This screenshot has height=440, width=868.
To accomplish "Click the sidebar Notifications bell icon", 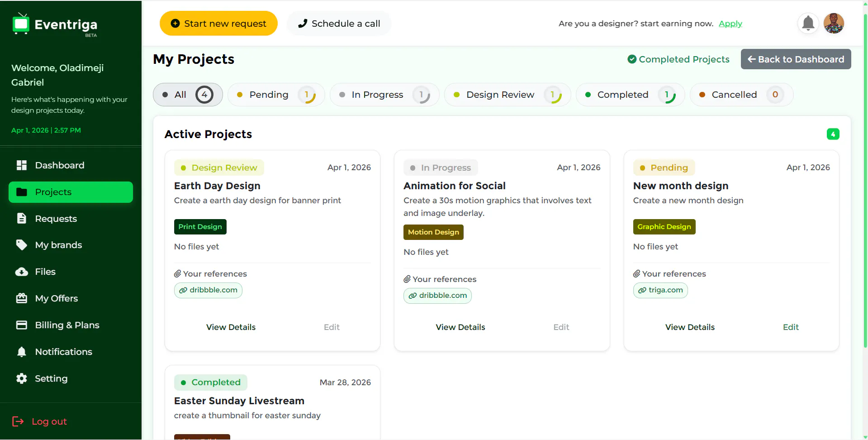I will coord(22,352).
